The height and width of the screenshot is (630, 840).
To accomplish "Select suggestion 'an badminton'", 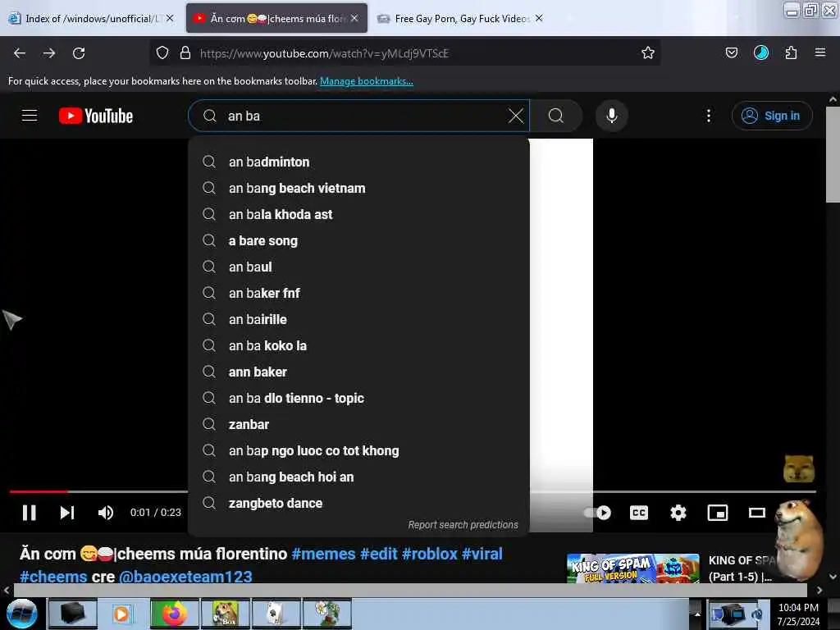I will click(358, 162).
